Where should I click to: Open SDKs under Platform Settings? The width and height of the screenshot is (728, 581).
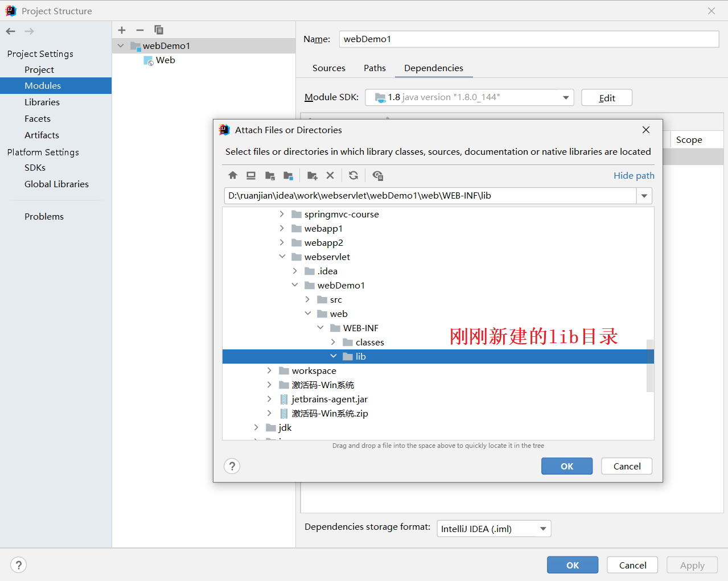[35, 168]
